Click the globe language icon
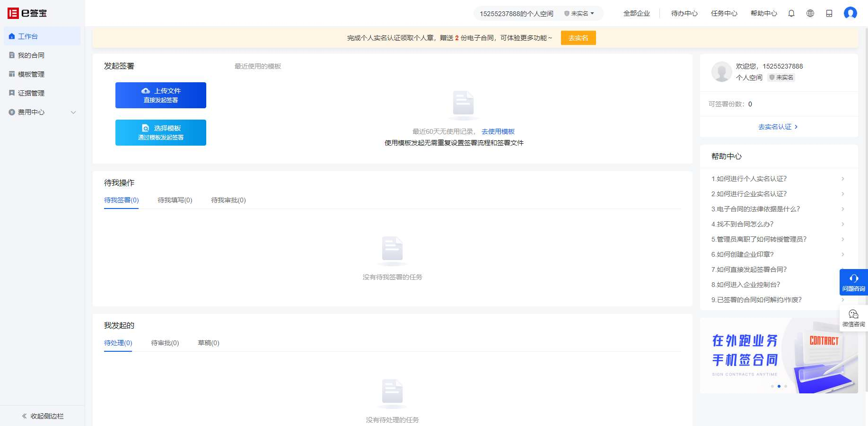 coord(810,13)
